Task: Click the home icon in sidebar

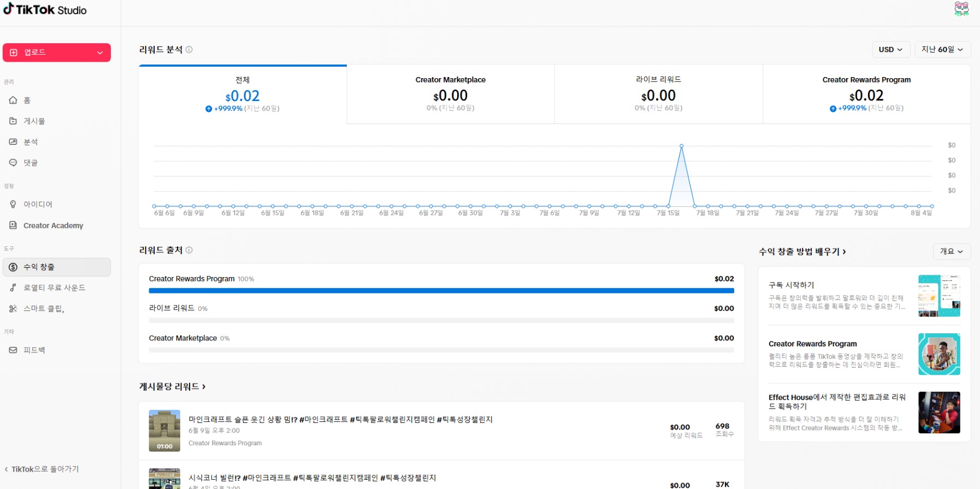Action: (x=13, y=101)
